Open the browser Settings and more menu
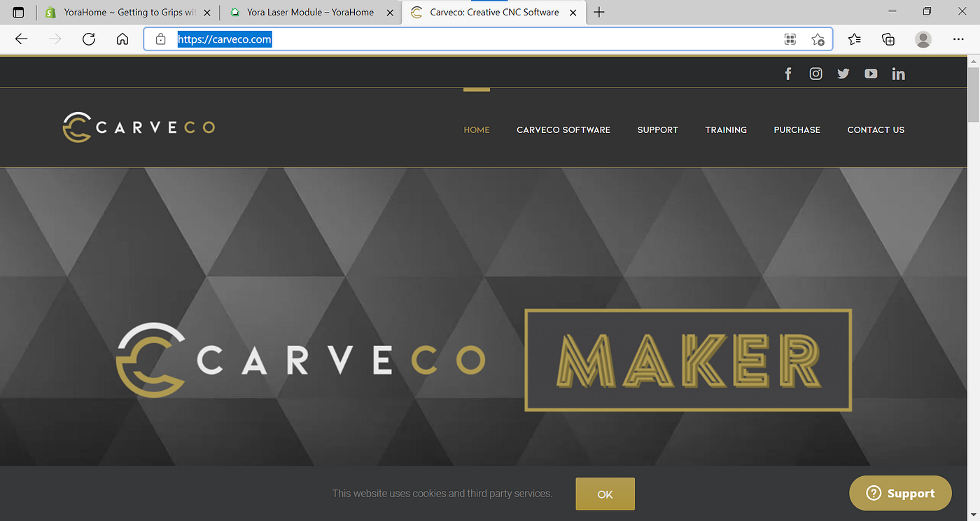 point(958,39)
